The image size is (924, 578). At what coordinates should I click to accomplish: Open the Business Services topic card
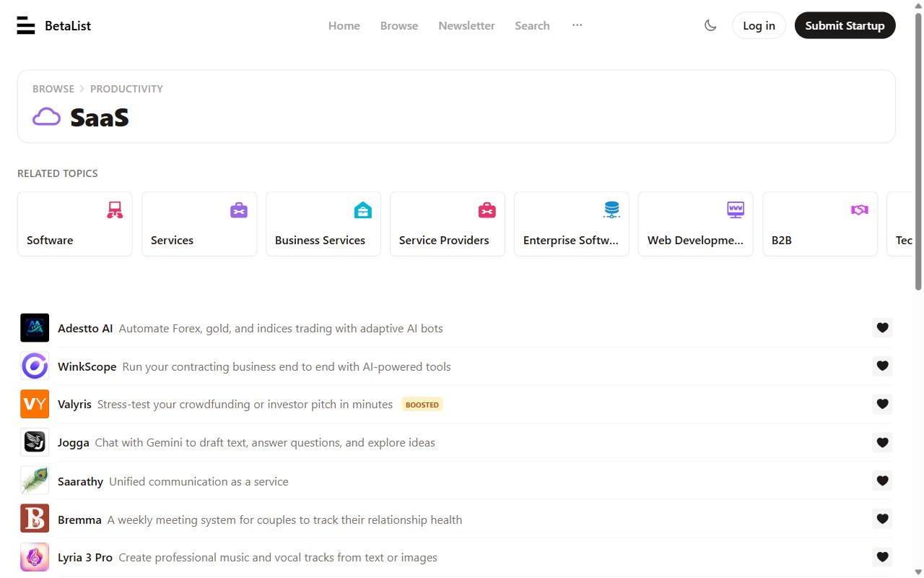[x=323, y=224]
